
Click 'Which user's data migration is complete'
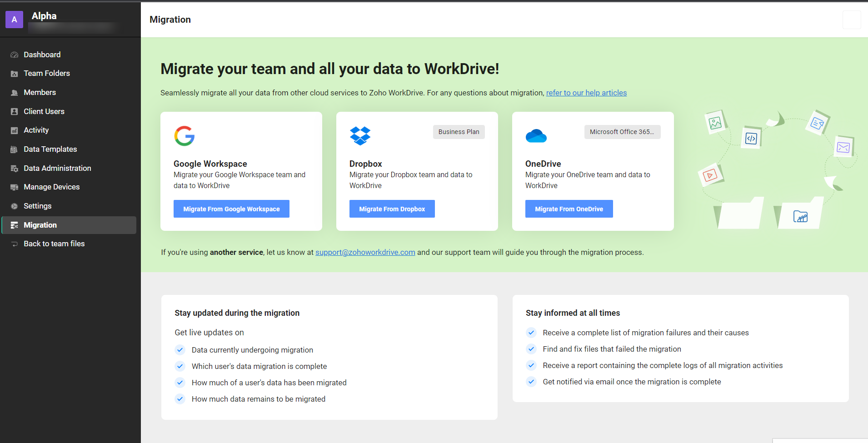coord(259,366)
